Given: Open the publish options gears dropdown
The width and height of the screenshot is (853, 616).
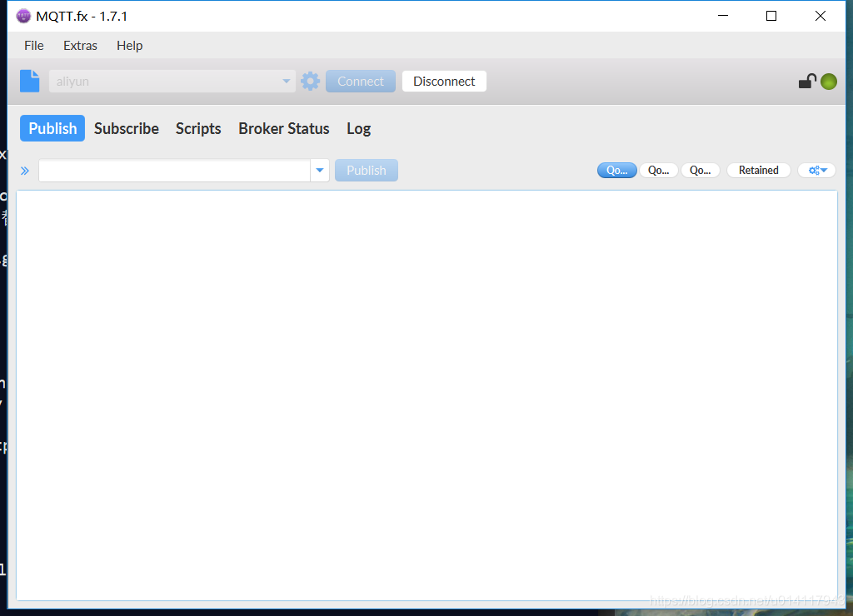Looking at the screenshot, I should (817, 170).
